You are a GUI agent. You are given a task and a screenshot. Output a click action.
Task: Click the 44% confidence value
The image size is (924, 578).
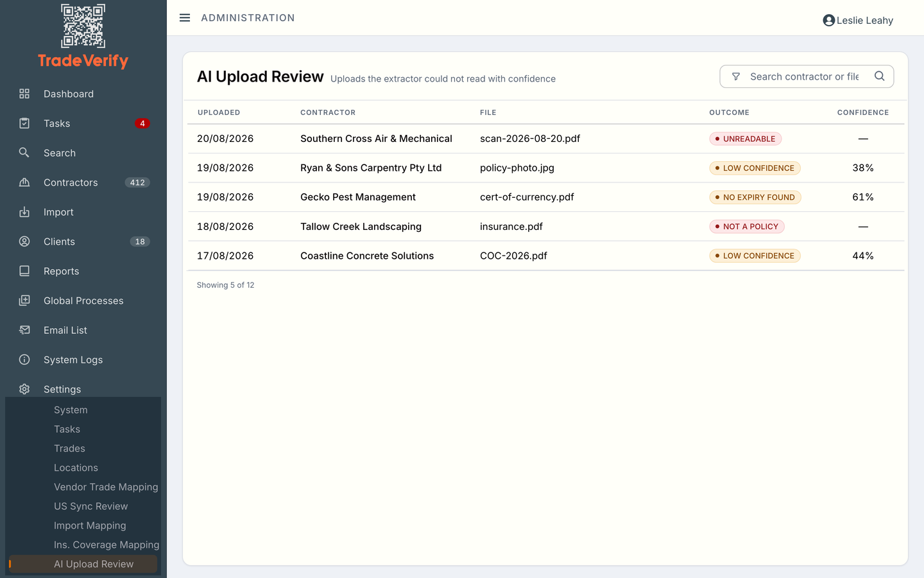pos(863,256)
